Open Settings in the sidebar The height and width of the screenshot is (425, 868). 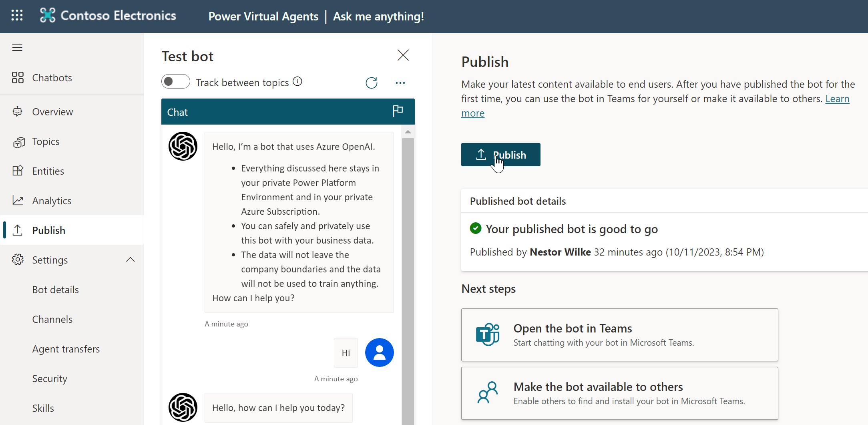tap(72, 260)
